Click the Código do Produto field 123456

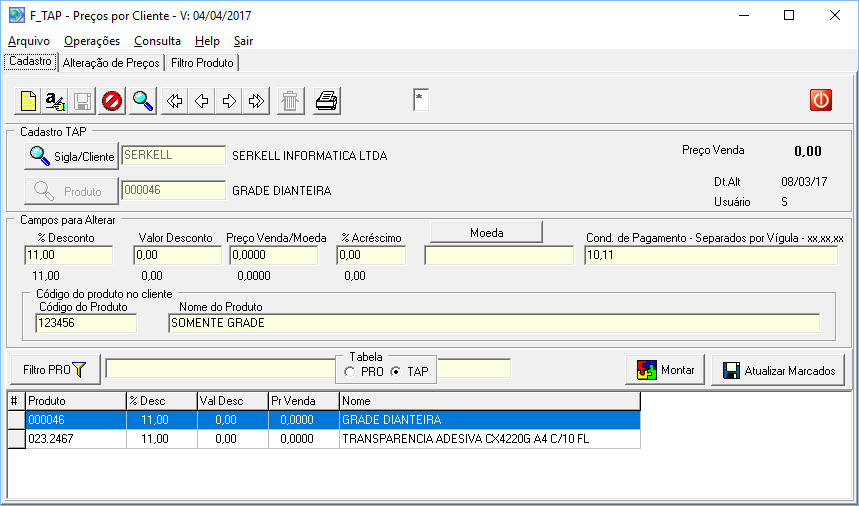(86, 323)
